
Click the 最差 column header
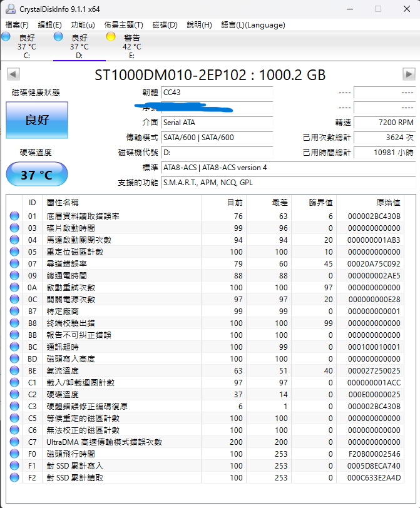coord(269,203)
